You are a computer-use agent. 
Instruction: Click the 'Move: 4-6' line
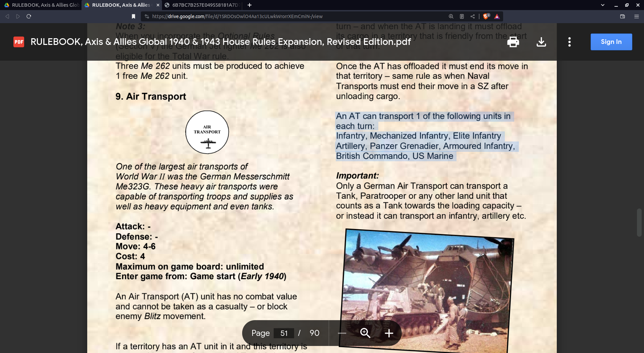click(136, 246)
